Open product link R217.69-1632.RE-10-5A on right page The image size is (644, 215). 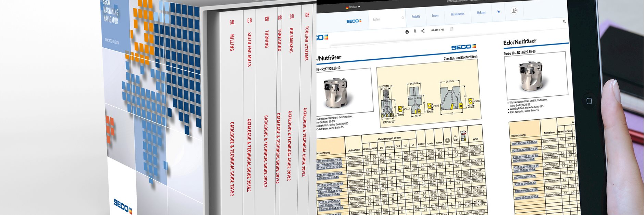pos(525,156)
